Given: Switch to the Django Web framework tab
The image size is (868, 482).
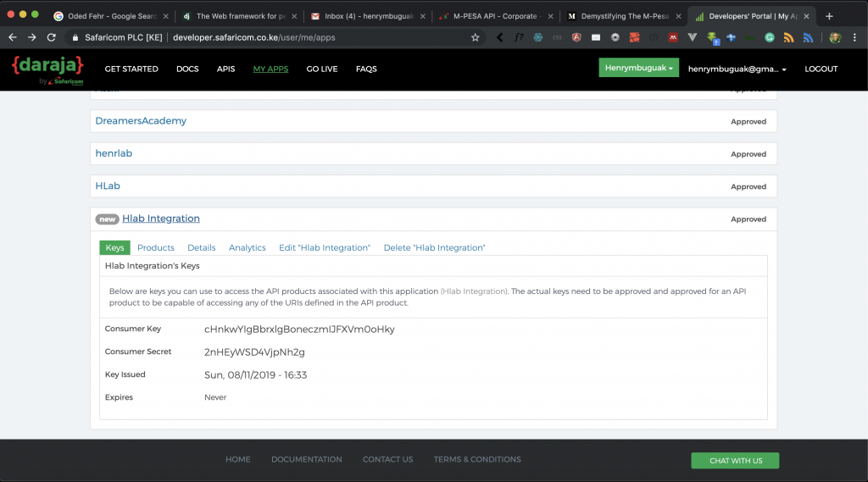Looking at the screenshot, I should click(238, 17).
